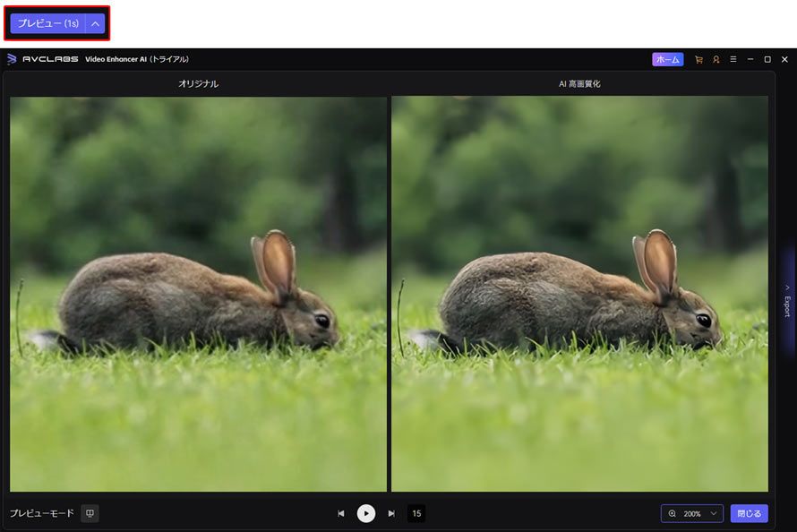Image resolution: width=797 pixels, height=532 pixels.
Task: Play the preview video
Action: click(366, 513)
